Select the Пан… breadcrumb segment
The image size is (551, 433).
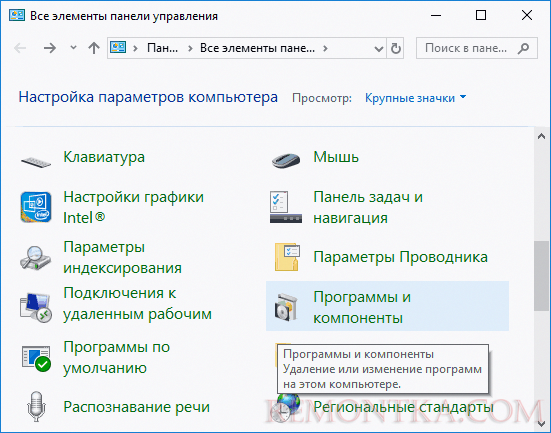[162, 48]
